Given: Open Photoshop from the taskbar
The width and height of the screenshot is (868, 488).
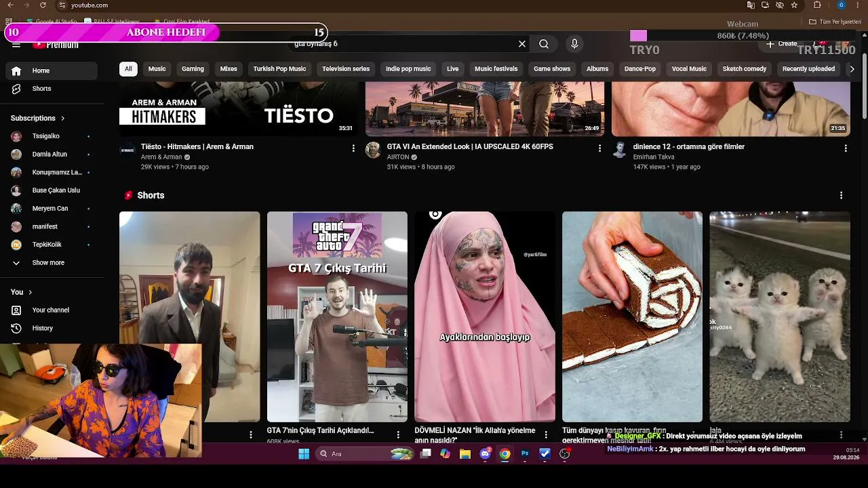Looking at the screenshot, I should pos(525,453).
